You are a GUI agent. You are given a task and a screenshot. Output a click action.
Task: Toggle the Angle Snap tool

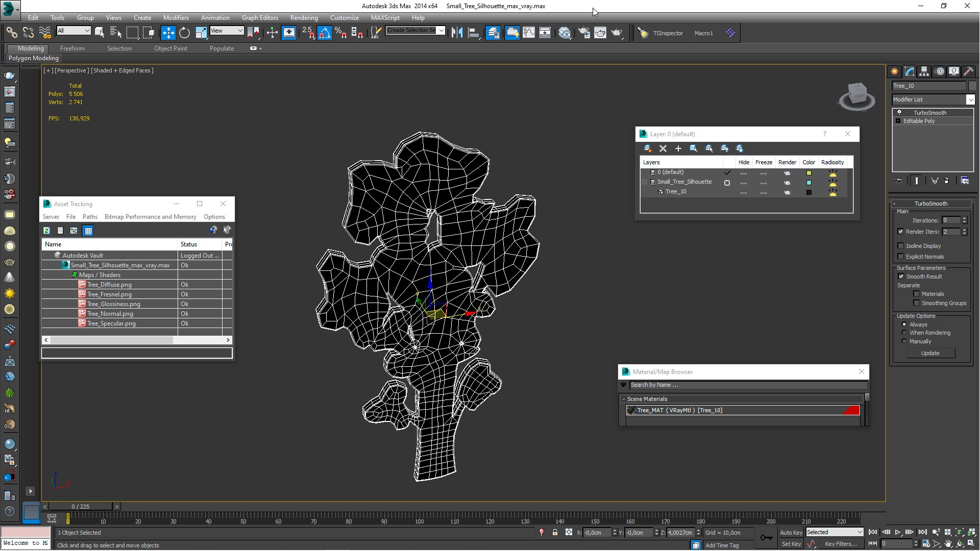click(324, 33)
